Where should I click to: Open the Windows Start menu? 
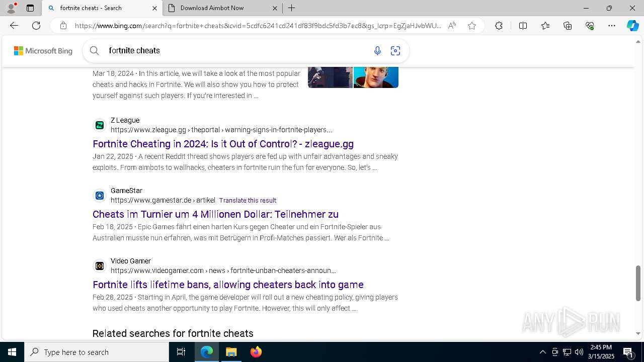pos(12,352)
